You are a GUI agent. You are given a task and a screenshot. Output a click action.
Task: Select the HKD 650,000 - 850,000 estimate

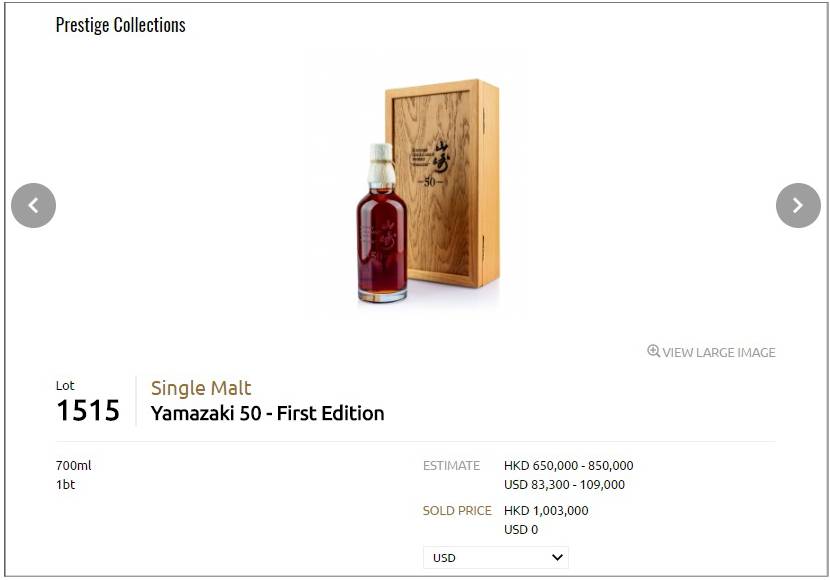[x=569, y=466]
